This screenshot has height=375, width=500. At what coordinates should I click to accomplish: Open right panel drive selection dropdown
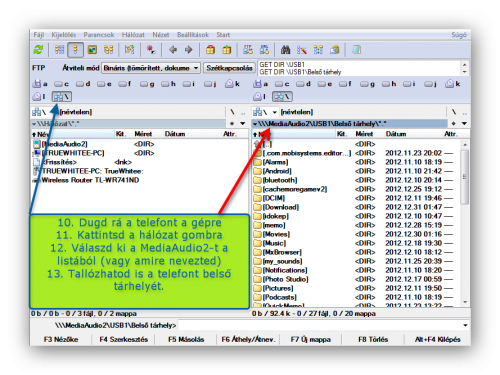[x=265, y=112]
